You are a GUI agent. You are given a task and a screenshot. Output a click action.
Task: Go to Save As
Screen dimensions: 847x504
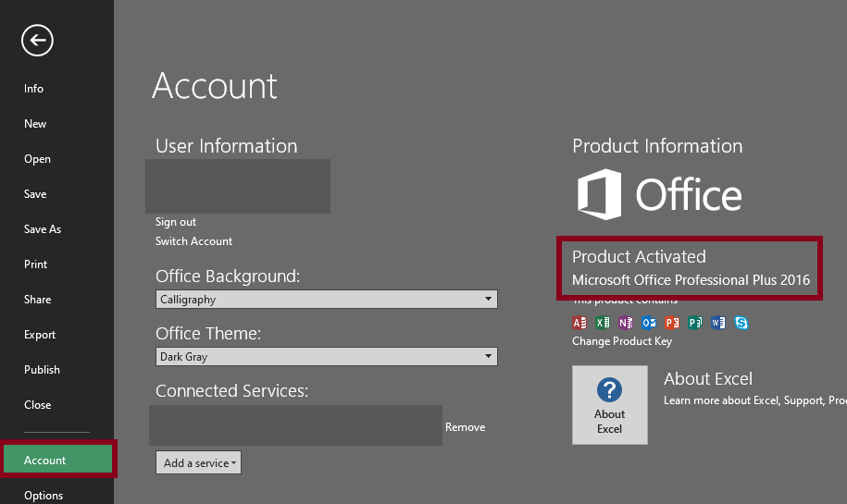pos(43,228)
